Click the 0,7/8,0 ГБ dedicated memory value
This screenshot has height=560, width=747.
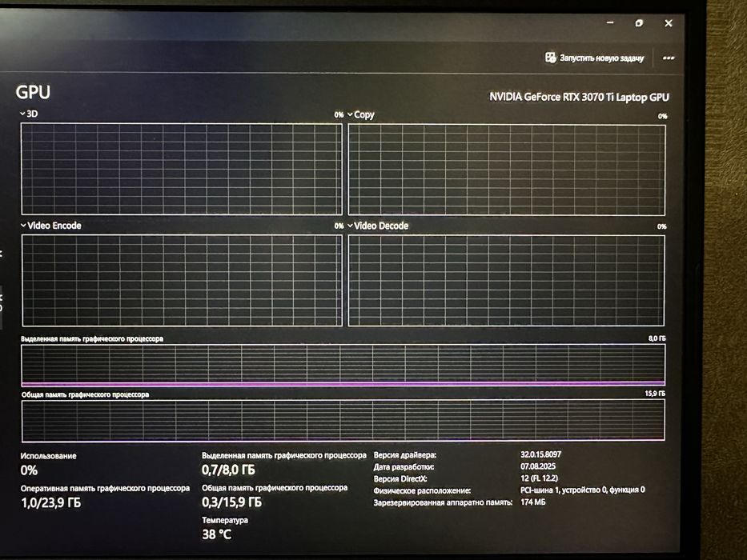tap(229, 470)
